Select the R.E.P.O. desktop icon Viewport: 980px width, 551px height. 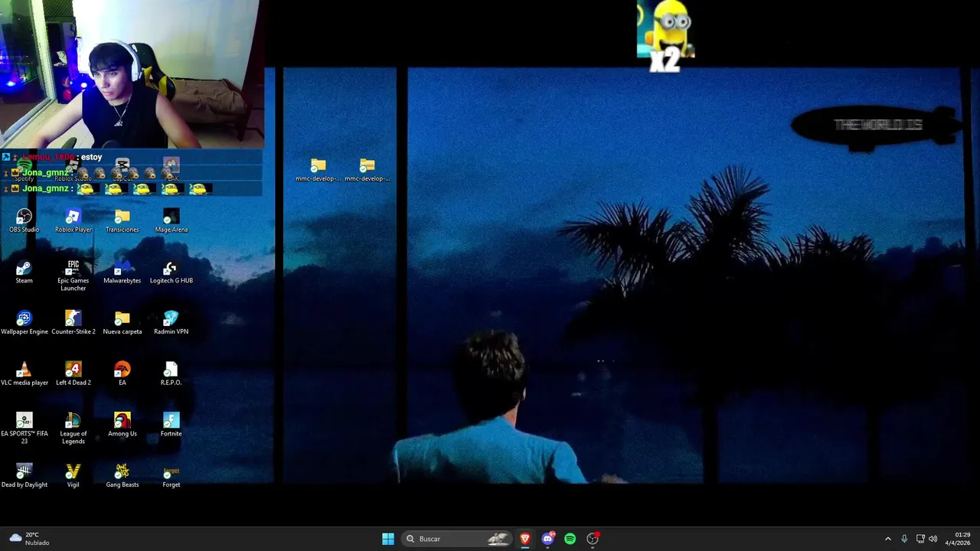[171, 374]
